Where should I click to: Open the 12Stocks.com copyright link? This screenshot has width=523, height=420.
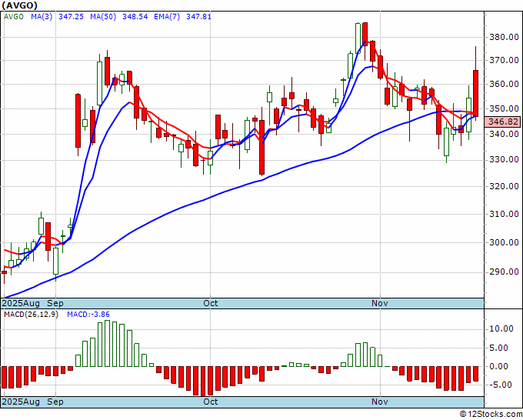click(x=491, y=415)
